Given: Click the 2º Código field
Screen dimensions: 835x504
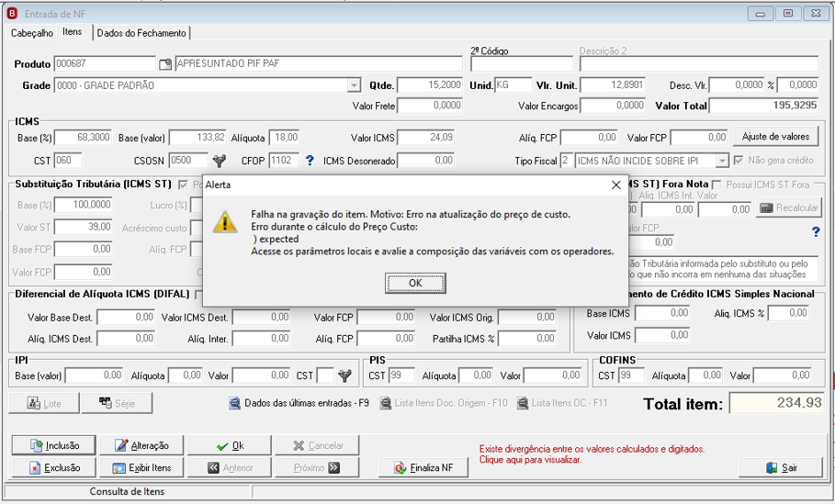Looking at the screenshot, I should 522,64.
